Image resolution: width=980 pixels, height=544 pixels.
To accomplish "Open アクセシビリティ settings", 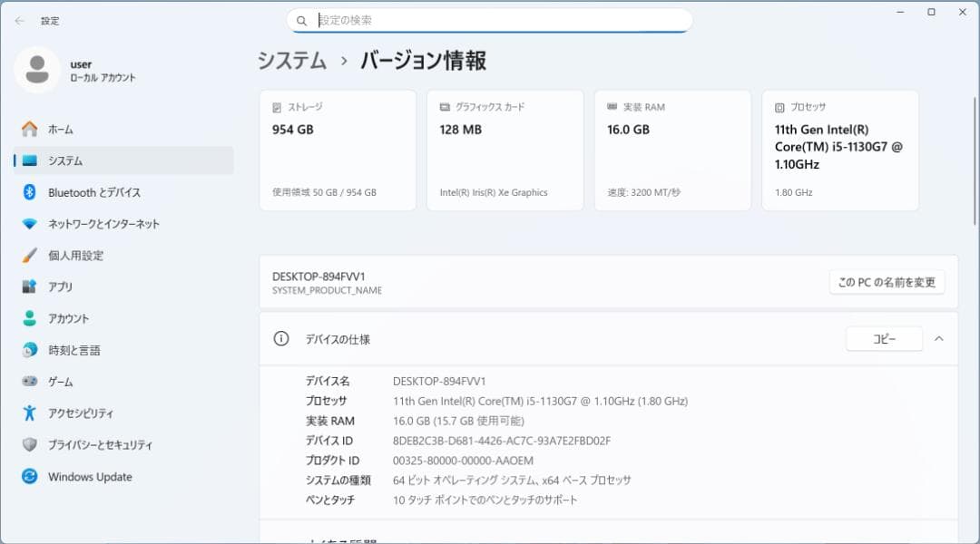I will coord(80,413).
